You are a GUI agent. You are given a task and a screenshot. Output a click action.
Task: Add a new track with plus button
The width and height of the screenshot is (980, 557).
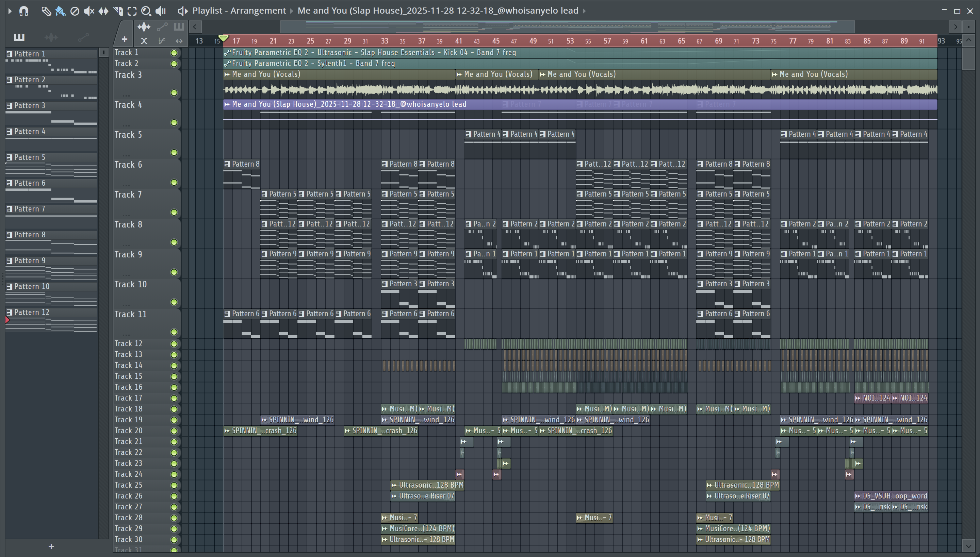[125, 39]
